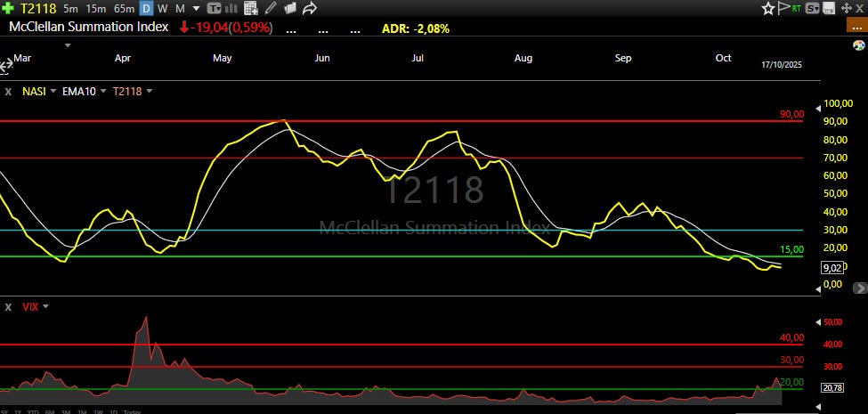Screen dimensions: 868x414
Task: Select the 15m timeframe
Action: coord(96,8)
